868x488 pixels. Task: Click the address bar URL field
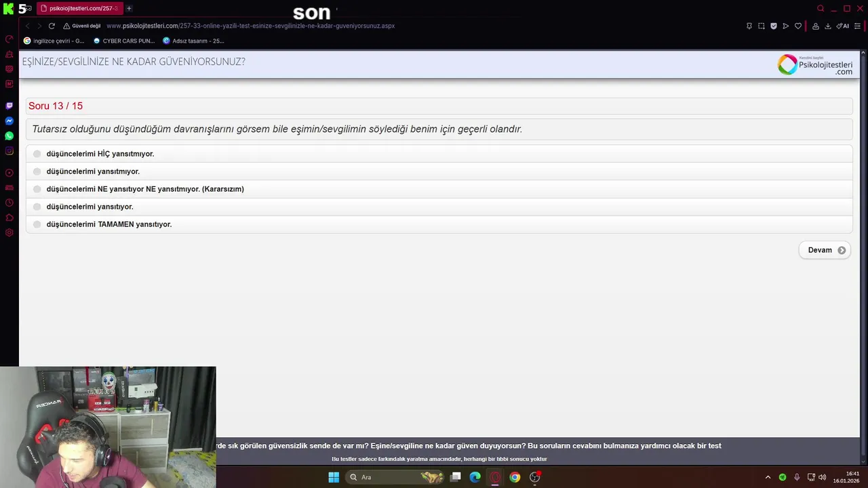click(250, 26)
